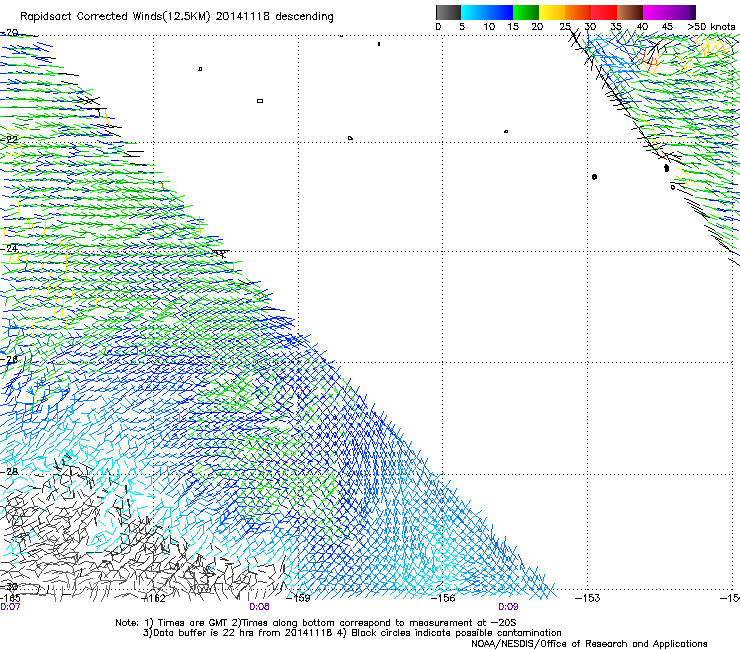The height and width of the screenshot is (650, 740).
Task: Select the yellow 20-25 knots color segment
Action: click(x=552, y=12)
